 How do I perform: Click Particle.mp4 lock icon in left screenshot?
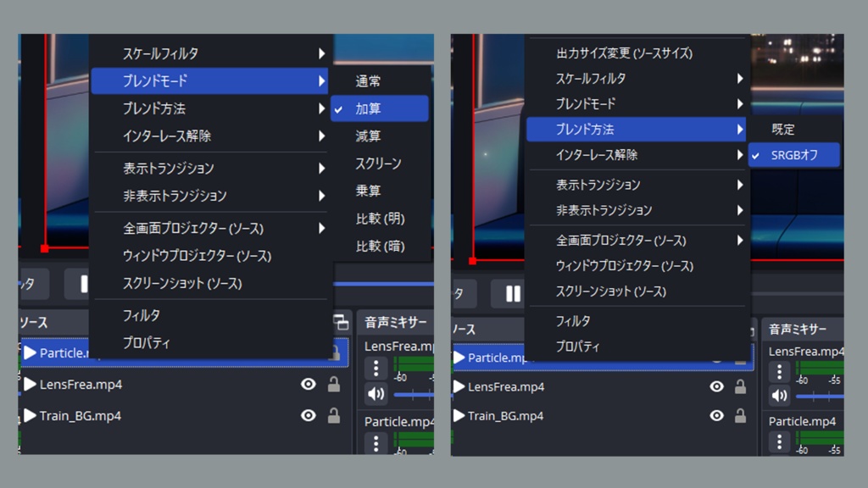click(x=334, y=352)
